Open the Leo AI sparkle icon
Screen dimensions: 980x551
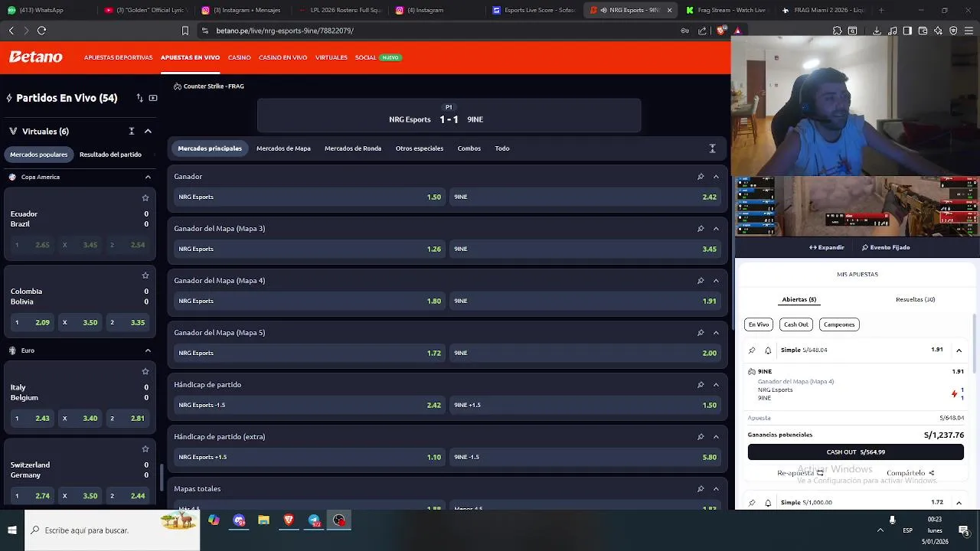[x=938, y=31]
